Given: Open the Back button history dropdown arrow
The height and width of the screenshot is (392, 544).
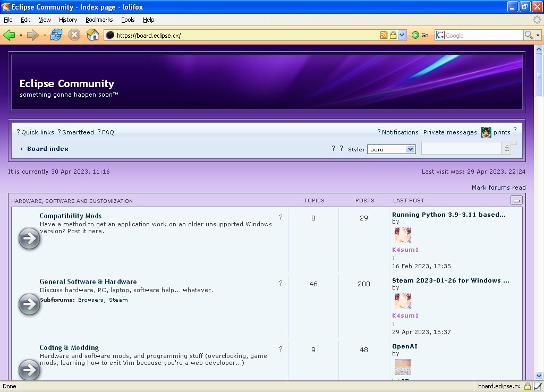Looking at the screenshot, I should click(21, 35).
